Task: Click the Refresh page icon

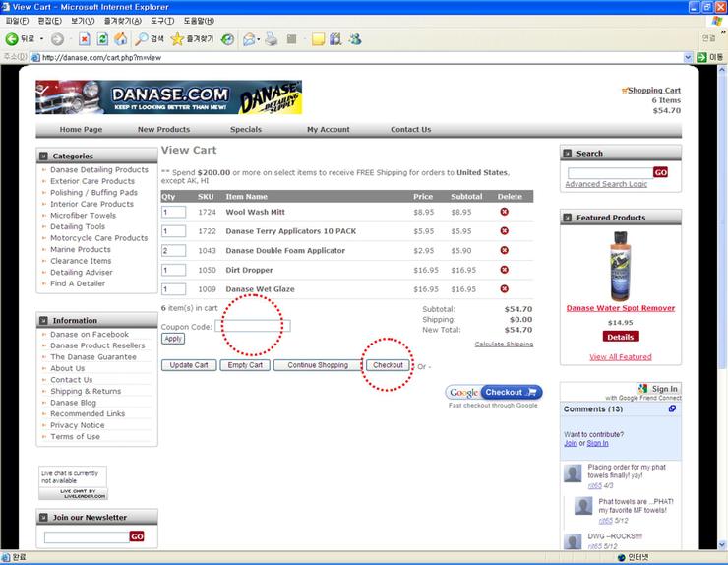Action: pyautogui.click(x=102, y=39)
